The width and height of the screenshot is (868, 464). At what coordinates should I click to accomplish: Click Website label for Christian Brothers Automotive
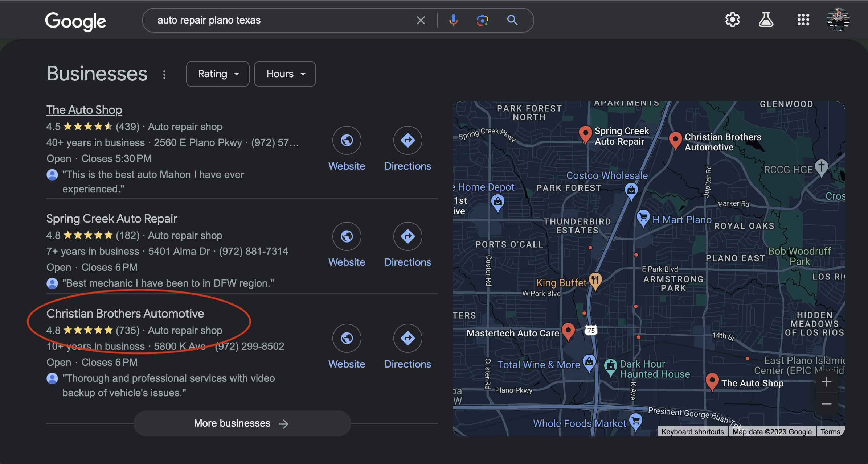click(x=347, y=364)
